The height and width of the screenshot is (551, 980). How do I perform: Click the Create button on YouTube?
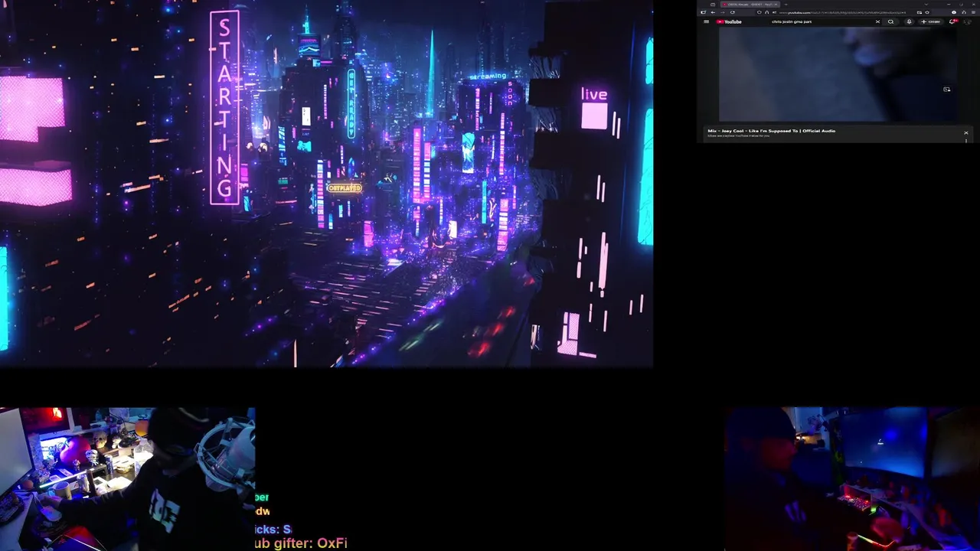[930, 21]
